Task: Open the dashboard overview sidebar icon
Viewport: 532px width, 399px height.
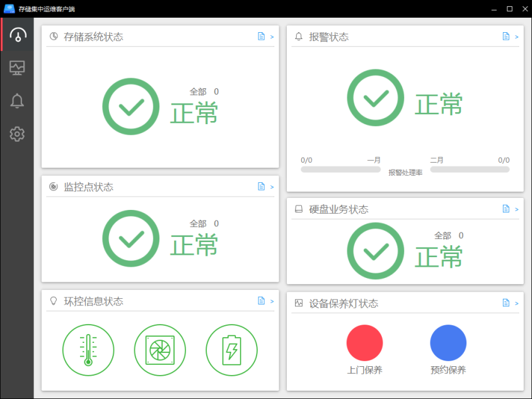Action: click(18, 35)
